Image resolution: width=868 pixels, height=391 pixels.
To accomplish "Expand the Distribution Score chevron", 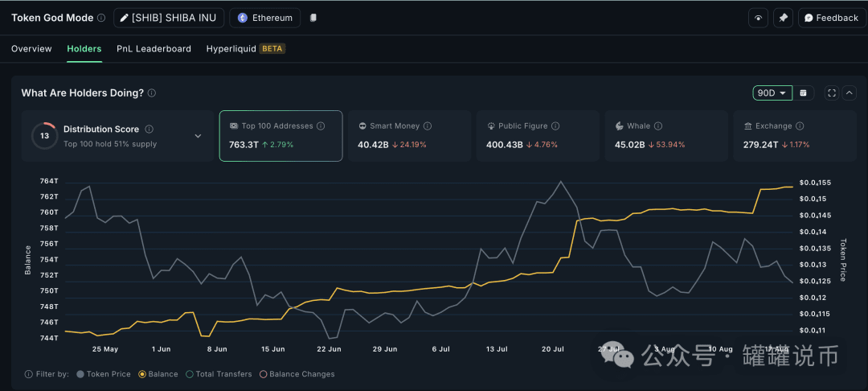I will click(x=199, y=136).
